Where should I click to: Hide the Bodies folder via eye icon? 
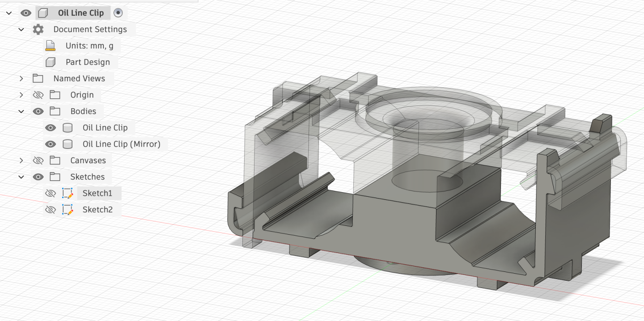pos(38,111)
